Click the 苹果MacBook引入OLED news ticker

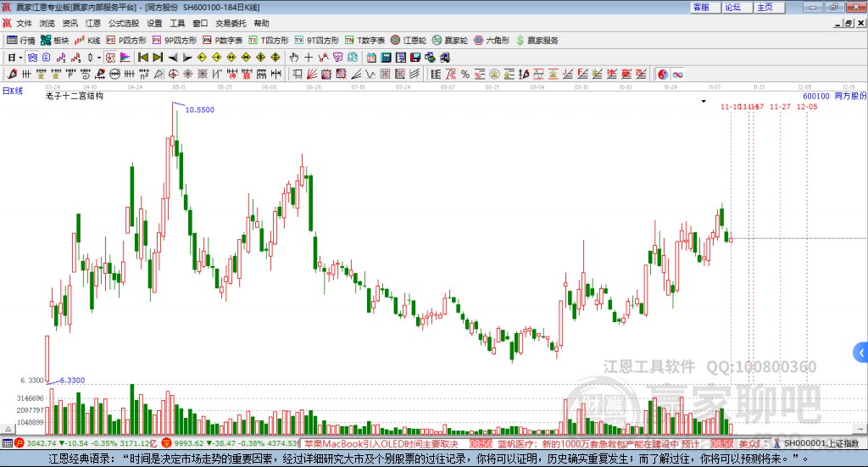381,444
